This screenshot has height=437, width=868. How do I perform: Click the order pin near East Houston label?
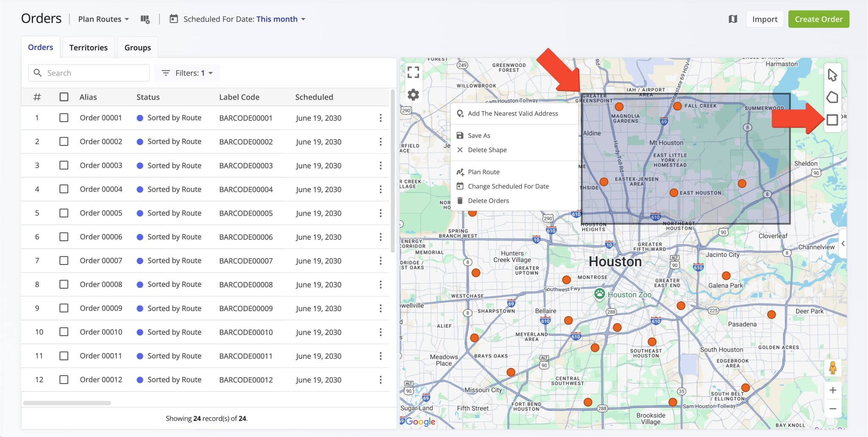(674, 193)
